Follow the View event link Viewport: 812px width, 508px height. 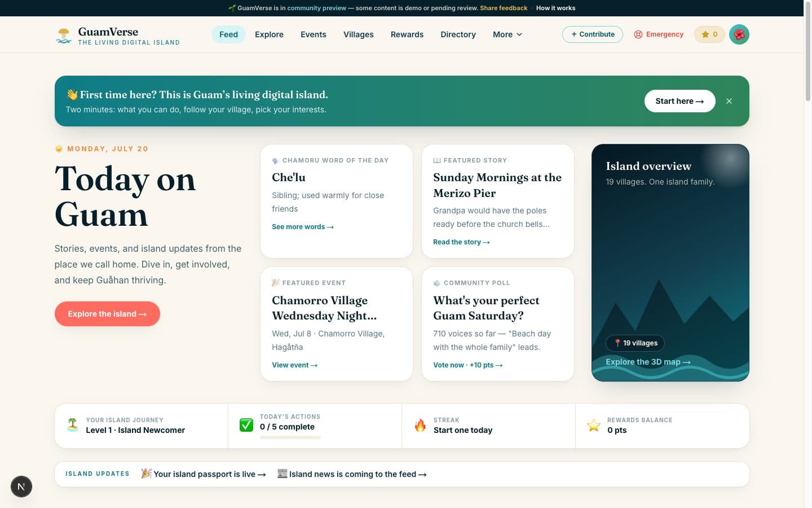click(x=294, y=365)
